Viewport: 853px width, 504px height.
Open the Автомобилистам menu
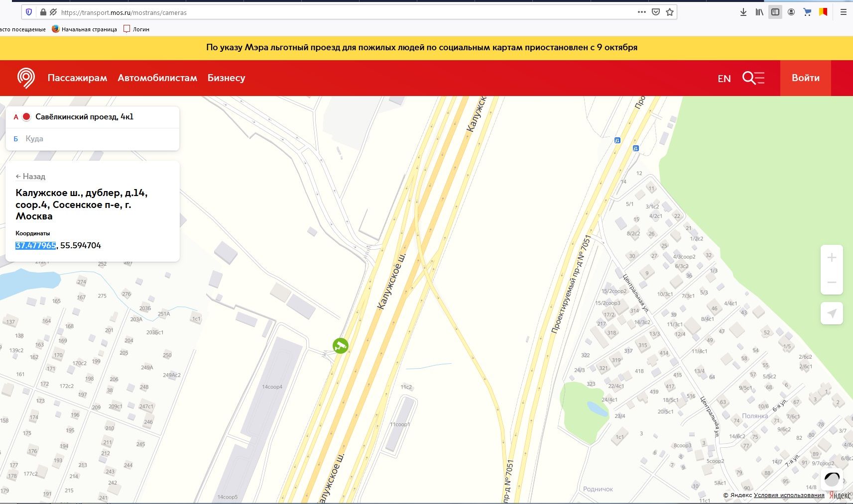click(157, 78)
